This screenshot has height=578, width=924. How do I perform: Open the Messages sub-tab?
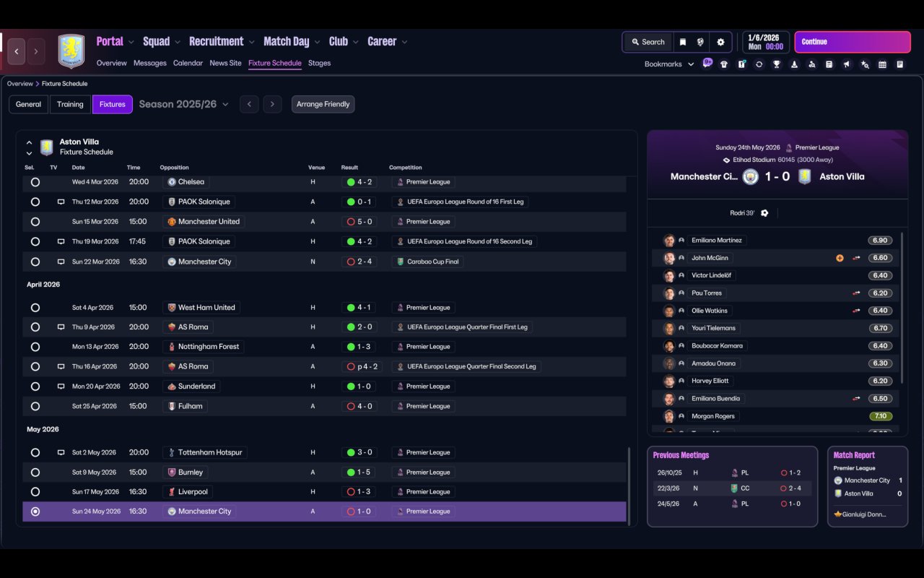[150, 63]
